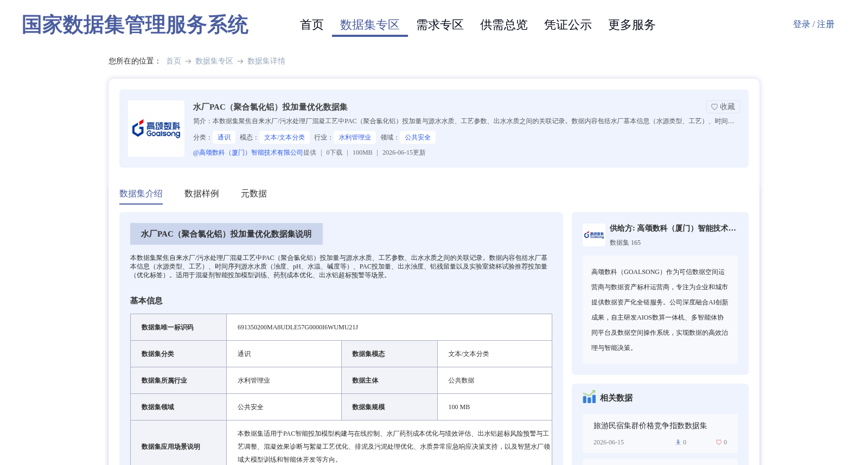Click 登录 / 注册 link
The height and width of the screenshot is (465, 868).
[x=813, y=24]
